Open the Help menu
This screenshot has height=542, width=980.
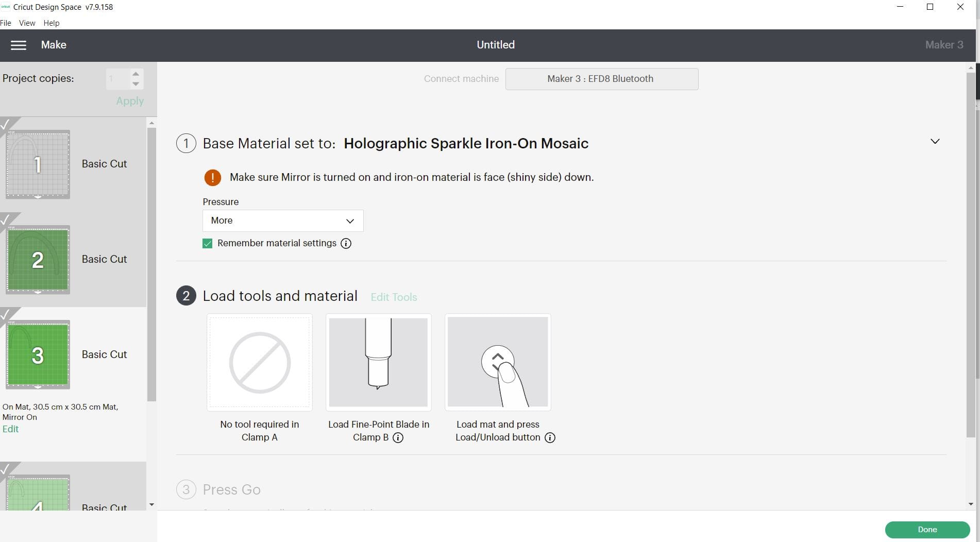point(51,23)
